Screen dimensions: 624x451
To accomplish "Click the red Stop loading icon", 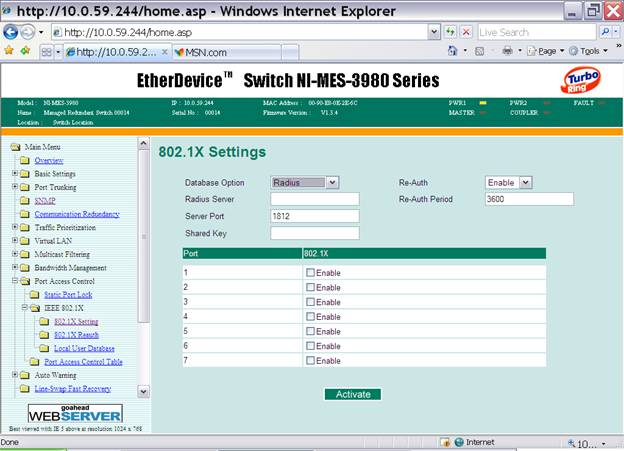I will coord(464,32).
